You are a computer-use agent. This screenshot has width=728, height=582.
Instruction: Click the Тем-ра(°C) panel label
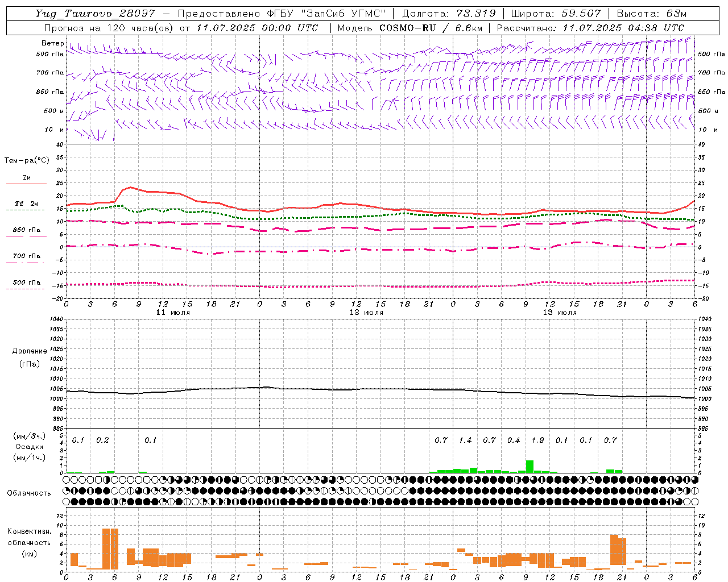(x=27, y=161)
